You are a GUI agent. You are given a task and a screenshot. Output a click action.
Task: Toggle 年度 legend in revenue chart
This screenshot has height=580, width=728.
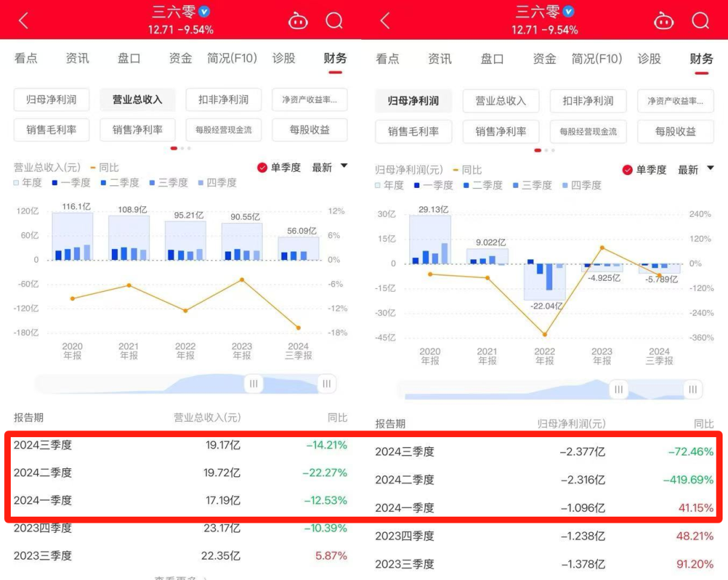pyautogui.click(x=28, y=183)
